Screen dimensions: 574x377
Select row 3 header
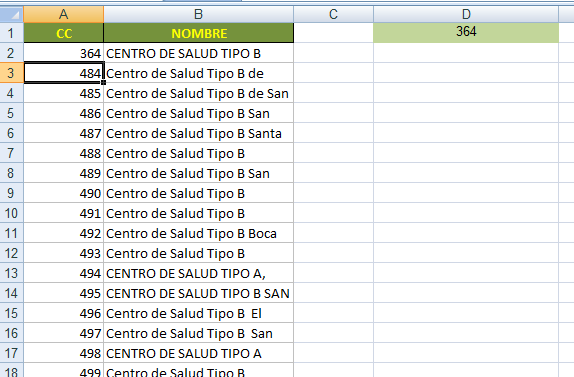(x=12, y=73)
